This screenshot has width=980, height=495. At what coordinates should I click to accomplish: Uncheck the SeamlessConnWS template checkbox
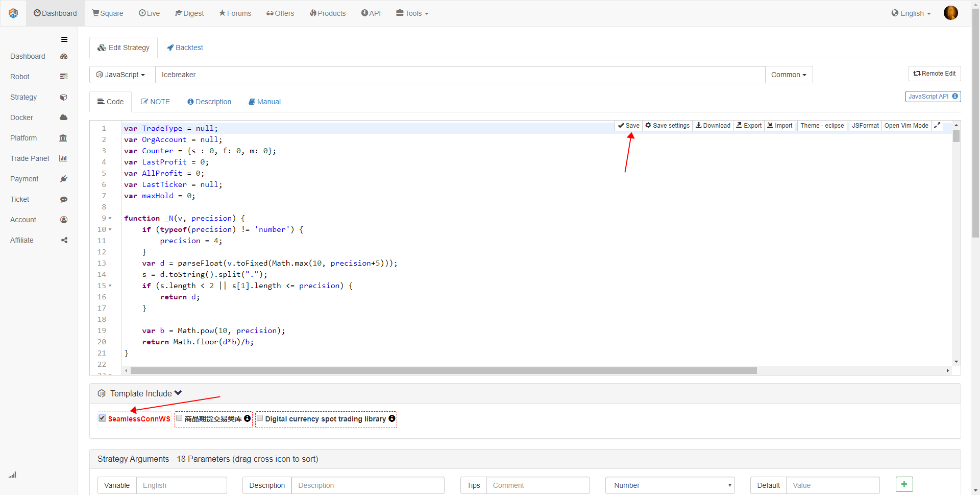[x=103, y=418]
